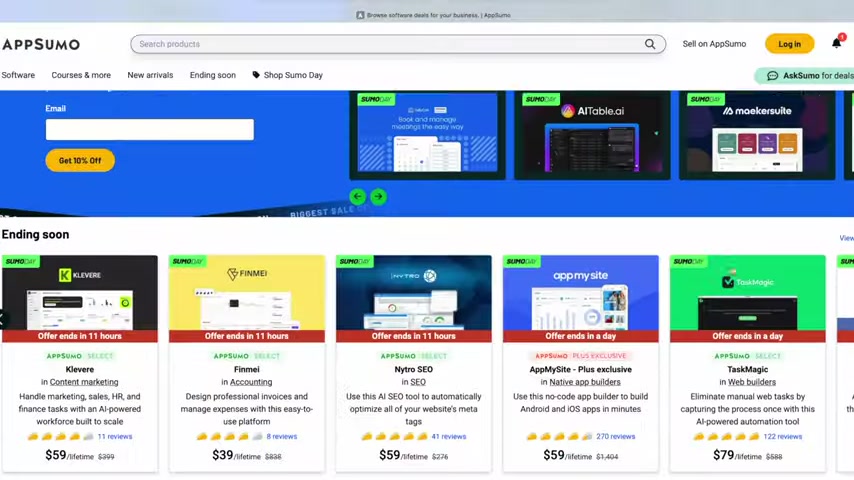Click the Klevere product title

point(80,369)
